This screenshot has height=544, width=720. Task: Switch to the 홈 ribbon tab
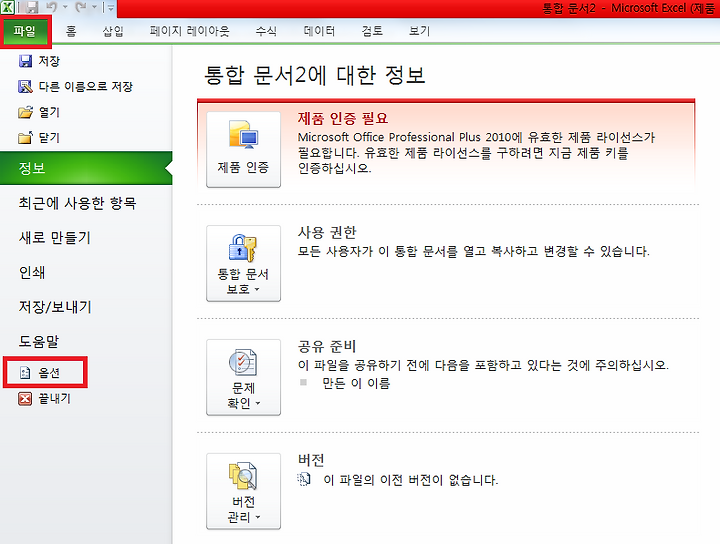[71, 31]
